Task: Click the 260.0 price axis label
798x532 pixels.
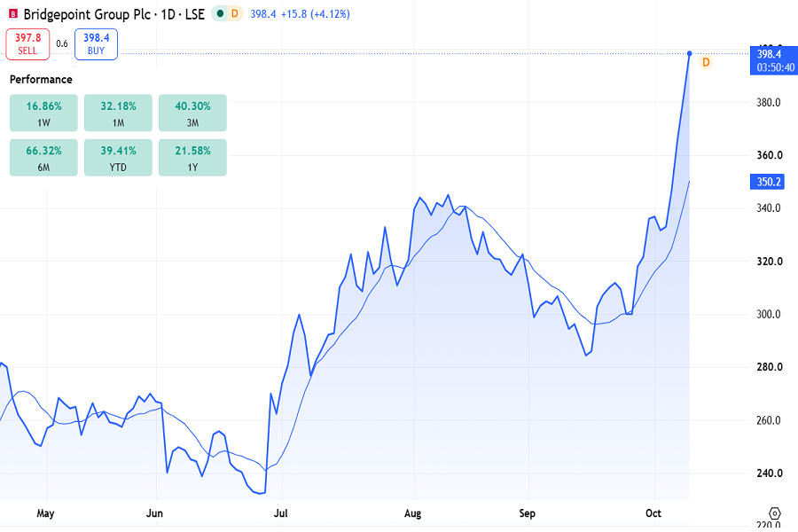Action: click(769, 420)
